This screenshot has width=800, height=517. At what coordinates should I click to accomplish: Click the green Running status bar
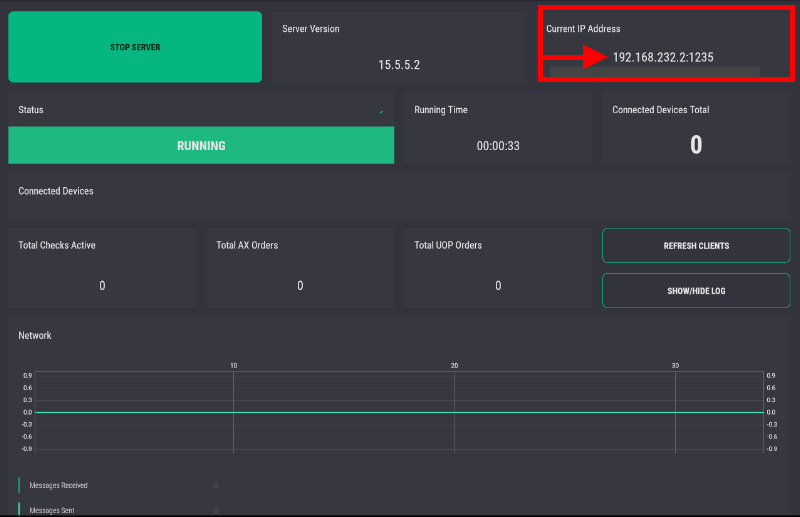point(201,145)
